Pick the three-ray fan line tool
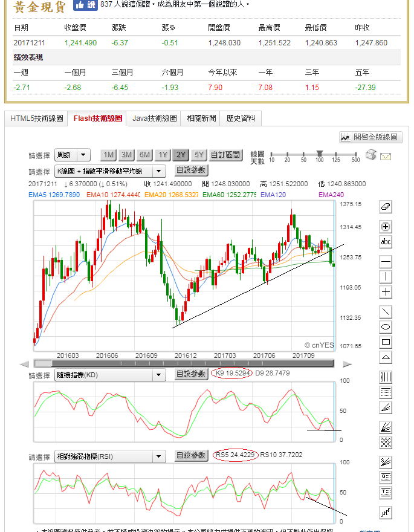The width and height of the screenshot is (414, 532). [386, 407]
